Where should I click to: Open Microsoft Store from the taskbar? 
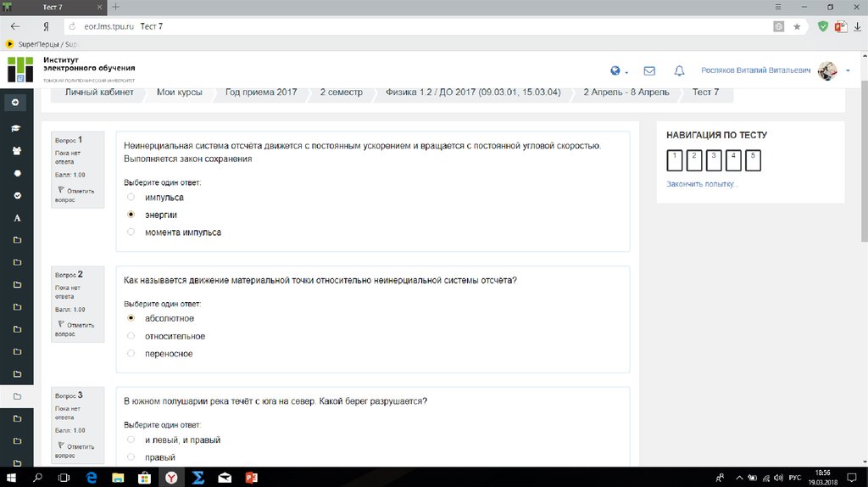coord(144,477)
